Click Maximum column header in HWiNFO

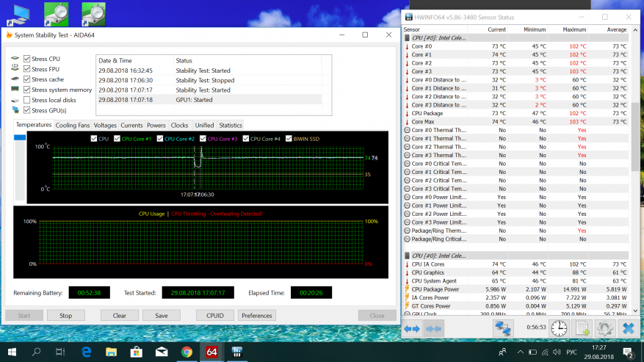click(x=568, y=29)
